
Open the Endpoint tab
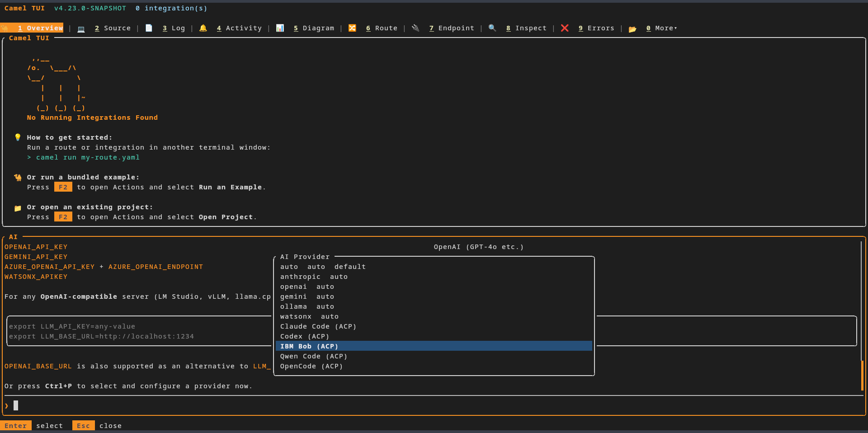[452, 28]
